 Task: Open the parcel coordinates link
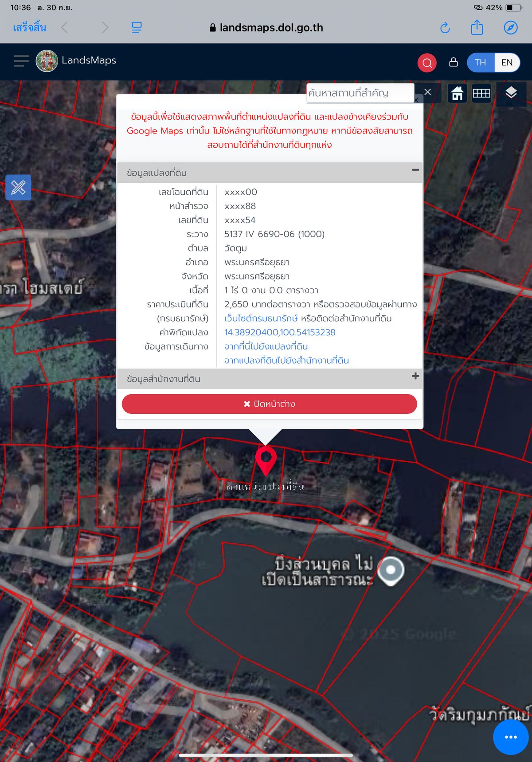click(280, 332)
